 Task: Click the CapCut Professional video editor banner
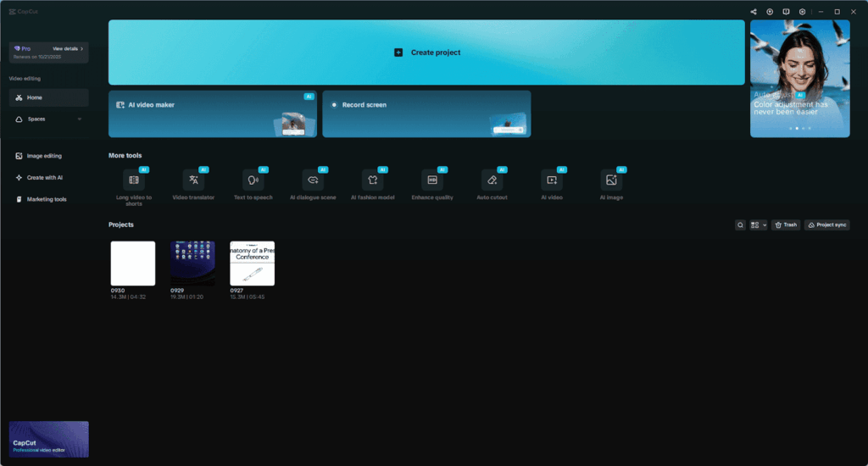[x=48, y=440]
